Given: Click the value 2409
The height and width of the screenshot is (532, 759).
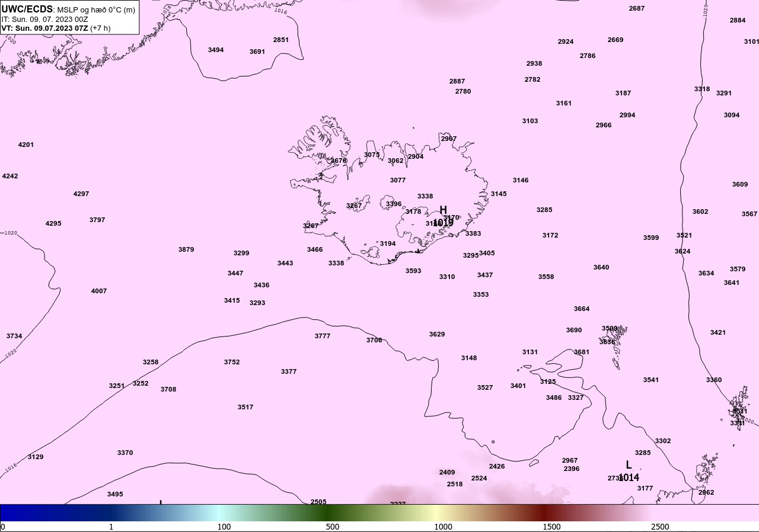Looking at the screenshot, I should tap(447, 472).
